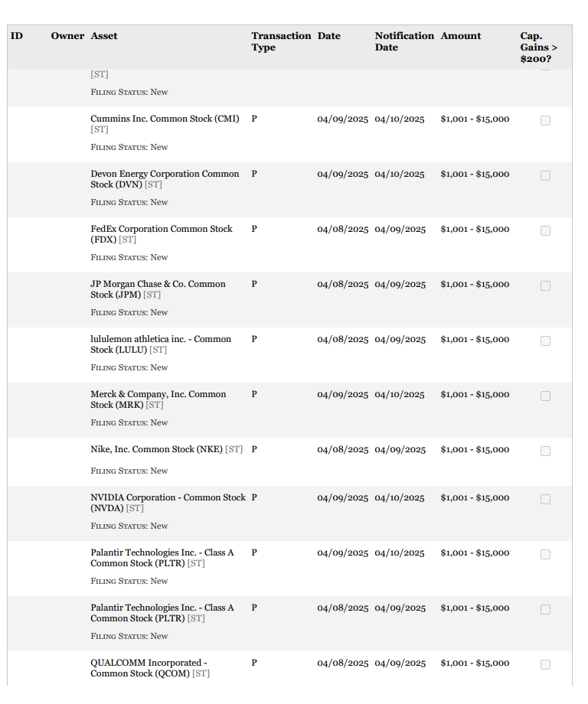Click the Notification Date column header

[403, 41]
